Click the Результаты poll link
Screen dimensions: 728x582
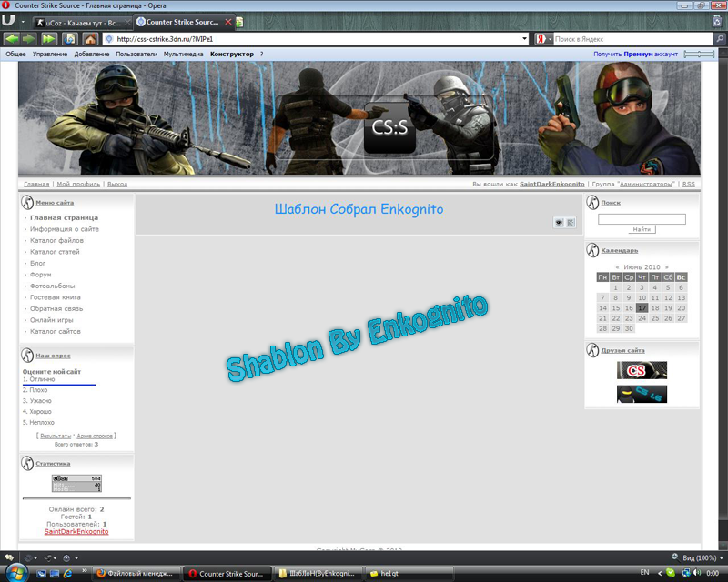click(56, 436)
